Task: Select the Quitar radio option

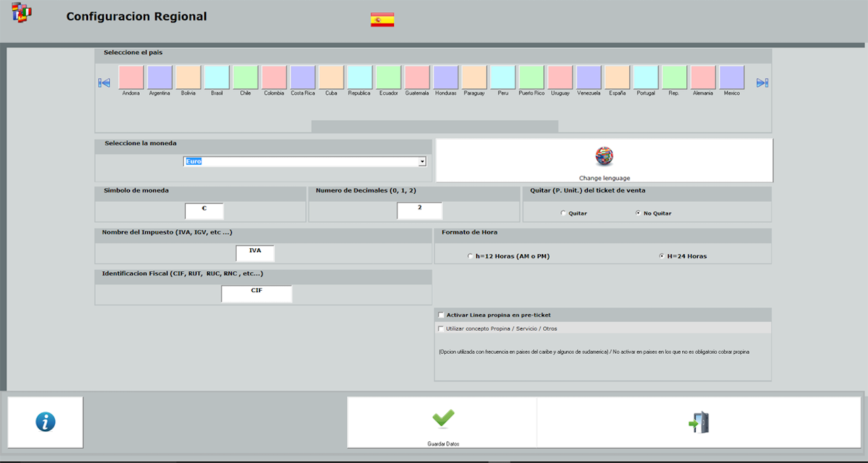Action: click(x=564, y=214)
